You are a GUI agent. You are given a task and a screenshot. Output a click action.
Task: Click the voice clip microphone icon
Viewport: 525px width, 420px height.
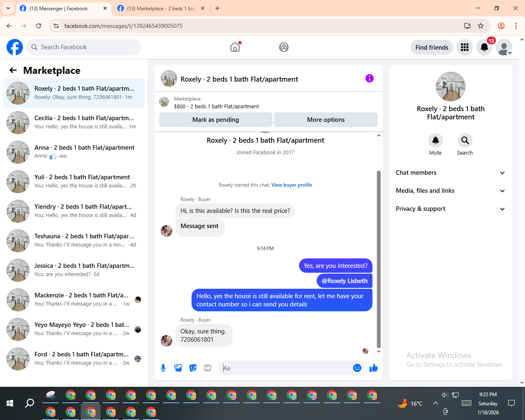click(163, 368)
